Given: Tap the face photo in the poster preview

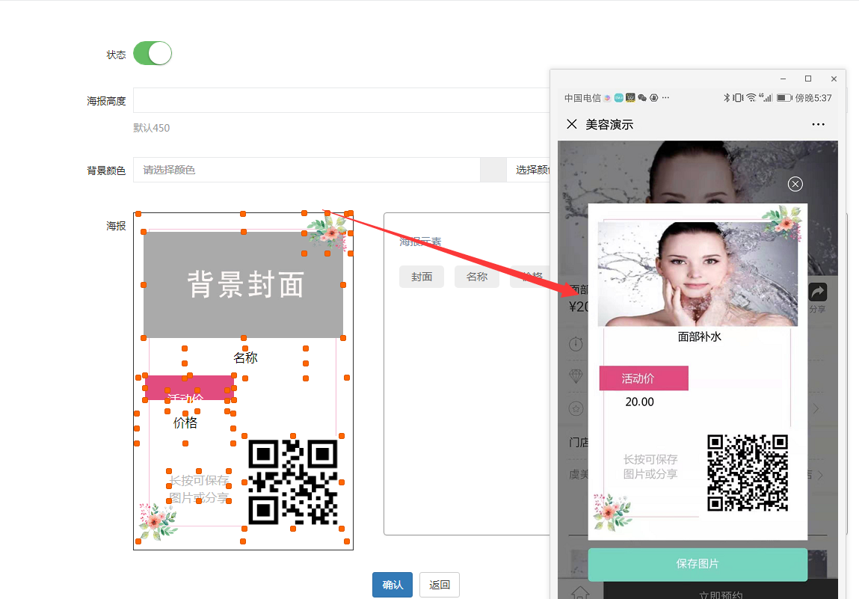Looking at the screenshot, I should pos(698,274).
